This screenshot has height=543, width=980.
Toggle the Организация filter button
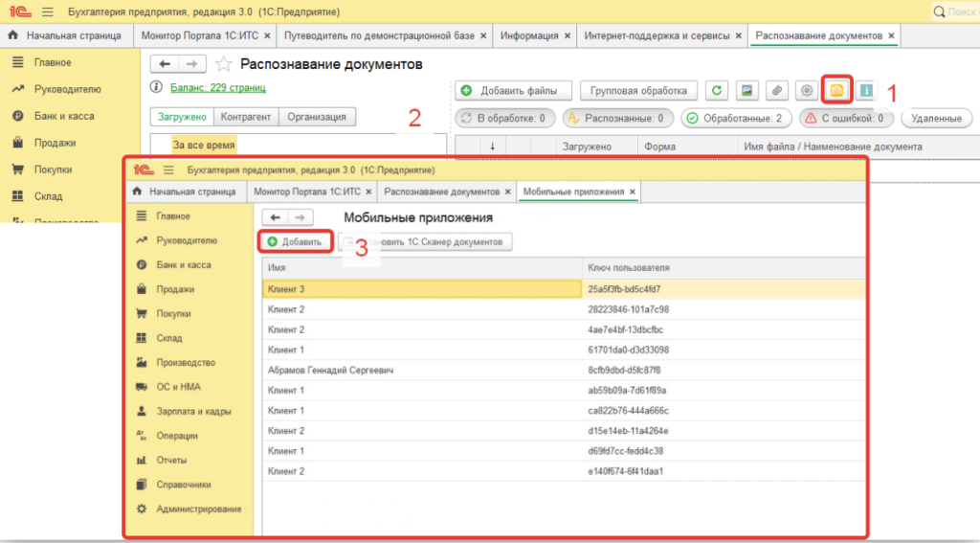point(317,117)
